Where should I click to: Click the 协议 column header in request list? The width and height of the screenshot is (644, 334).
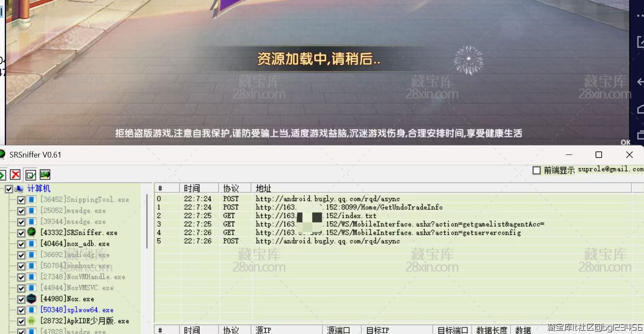(235, 188)
